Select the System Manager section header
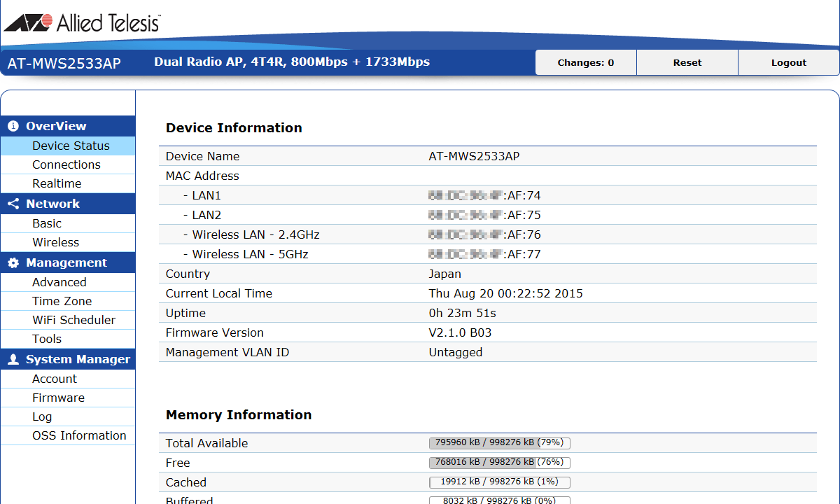The width and height of the screenshot is (840, 504). [68, 359]
